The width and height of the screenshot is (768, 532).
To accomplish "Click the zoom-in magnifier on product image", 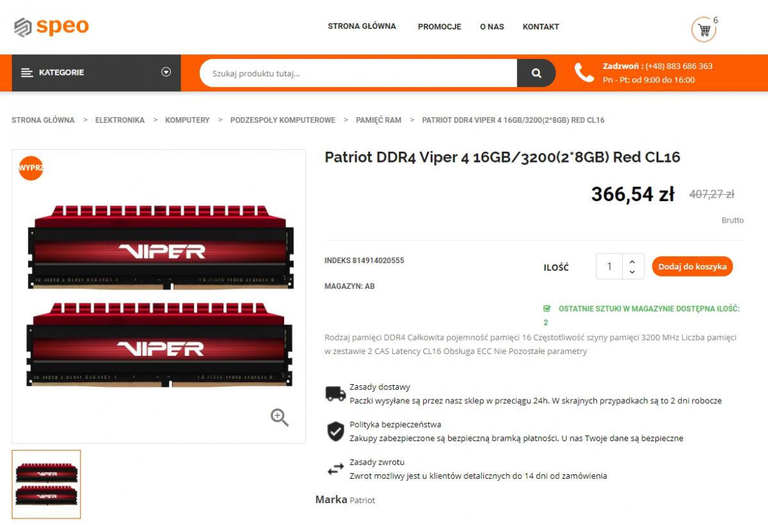I will point(280,417).
